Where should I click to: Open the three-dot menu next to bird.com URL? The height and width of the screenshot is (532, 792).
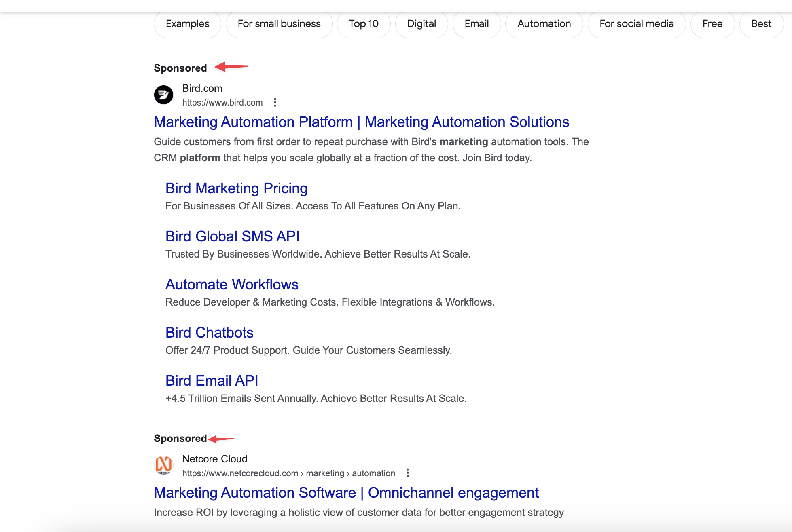coord(275,103)
